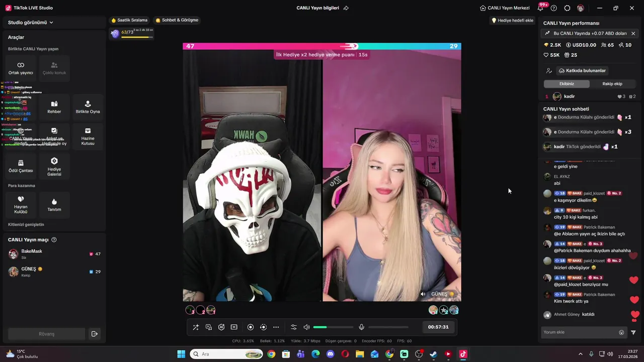Open the help question mark icon
644x362 pixels.
554,8
